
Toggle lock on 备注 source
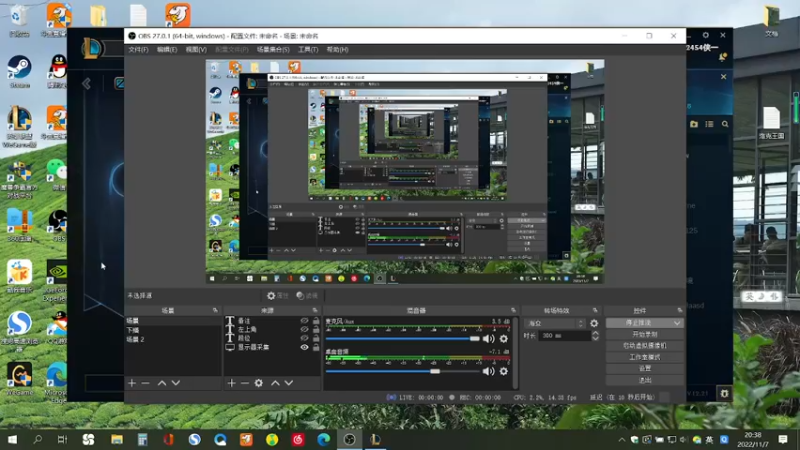316,321
